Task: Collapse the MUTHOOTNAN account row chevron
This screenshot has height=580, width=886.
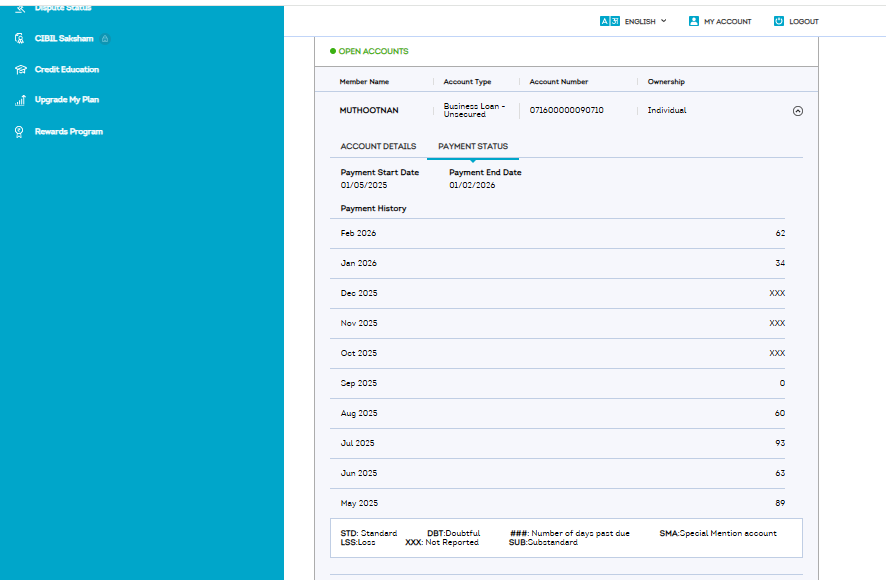Action: (797, 111)
